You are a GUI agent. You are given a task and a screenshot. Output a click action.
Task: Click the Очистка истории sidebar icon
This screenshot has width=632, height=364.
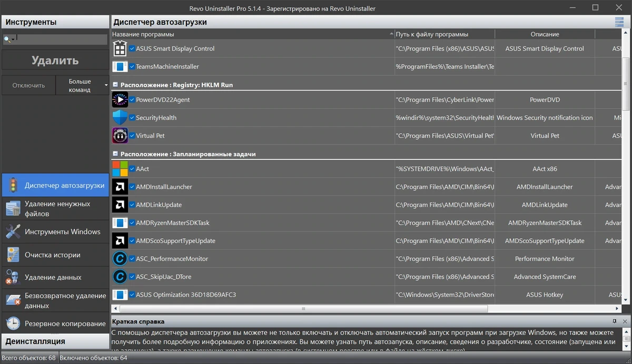point(13,255)
